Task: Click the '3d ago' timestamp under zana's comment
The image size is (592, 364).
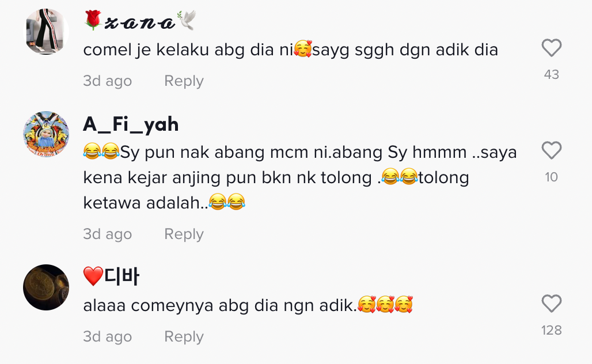Action: click(x=108, y=81)
